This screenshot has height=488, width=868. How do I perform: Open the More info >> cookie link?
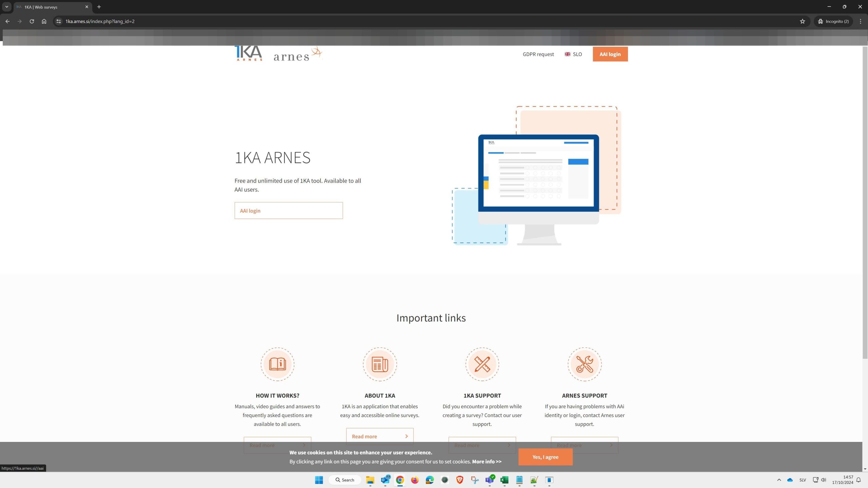[x=487, y=462]
